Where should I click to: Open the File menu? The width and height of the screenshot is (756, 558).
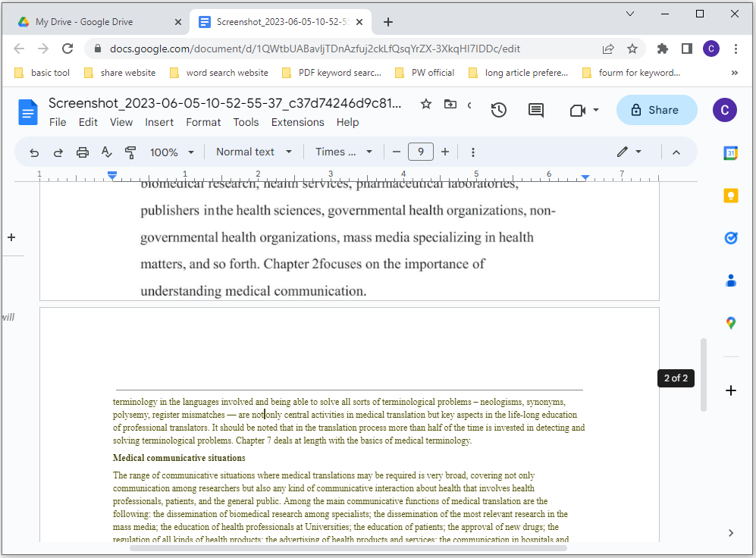(x=58, y=122)
